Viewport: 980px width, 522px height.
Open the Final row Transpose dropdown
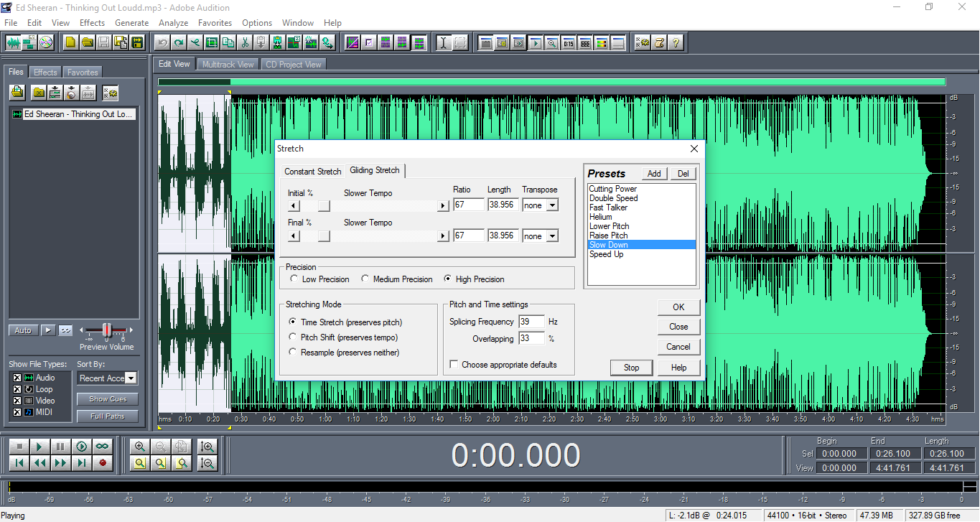552,236
